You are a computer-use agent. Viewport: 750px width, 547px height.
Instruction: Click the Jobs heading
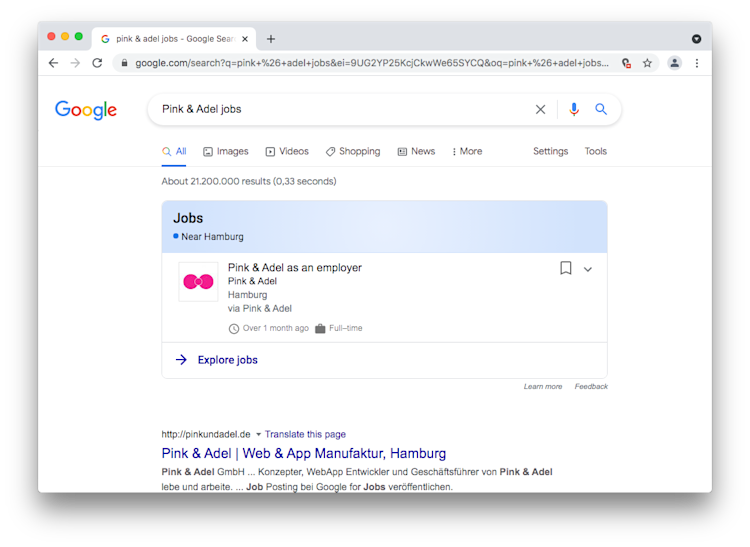coord(188,218)
